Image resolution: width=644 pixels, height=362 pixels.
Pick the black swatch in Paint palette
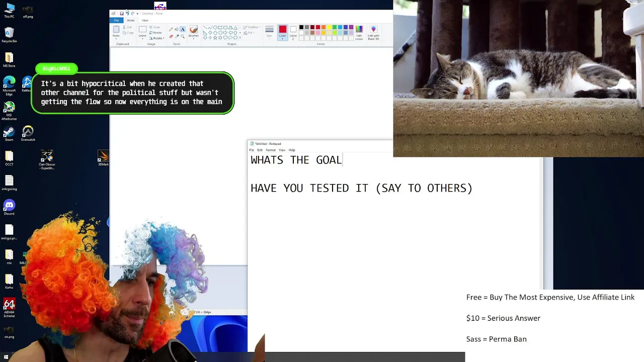pos(301,27)
